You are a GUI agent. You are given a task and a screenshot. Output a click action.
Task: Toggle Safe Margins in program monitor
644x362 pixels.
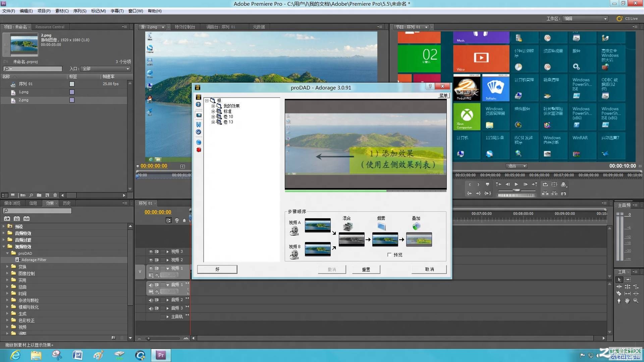[x=554, y=184]
